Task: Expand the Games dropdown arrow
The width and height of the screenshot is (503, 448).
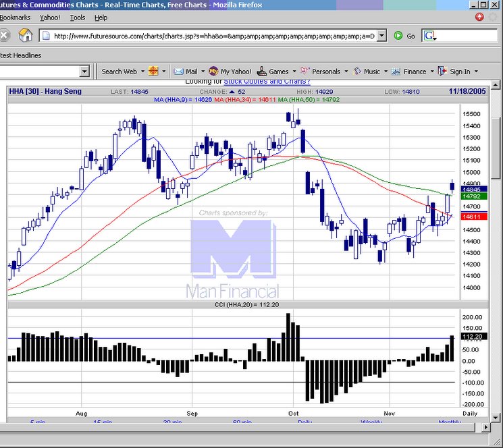Action: pyautogui.click(x=294, y=72)
